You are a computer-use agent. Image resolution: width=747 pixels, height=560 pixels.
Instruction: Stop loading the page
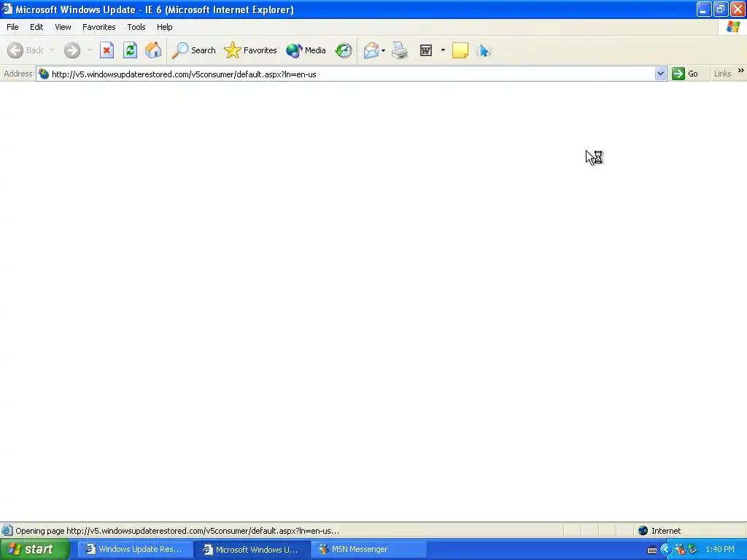pos(107,50)
